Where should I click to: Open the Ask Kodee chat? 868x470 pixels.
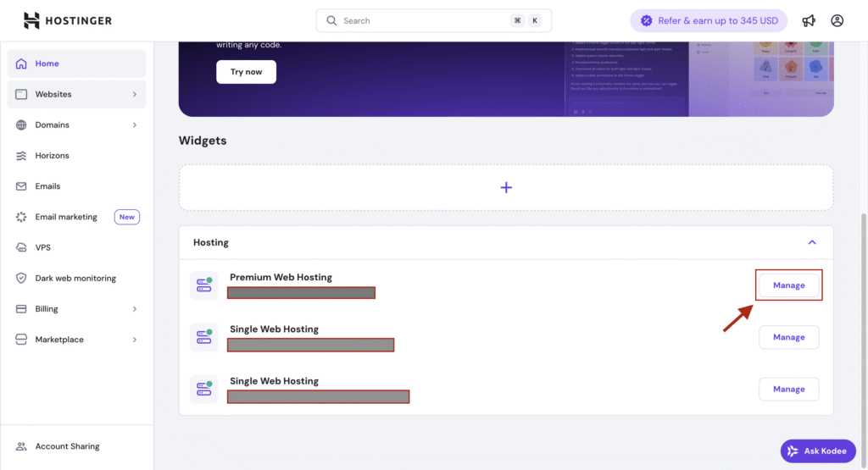tap(818, 451)
